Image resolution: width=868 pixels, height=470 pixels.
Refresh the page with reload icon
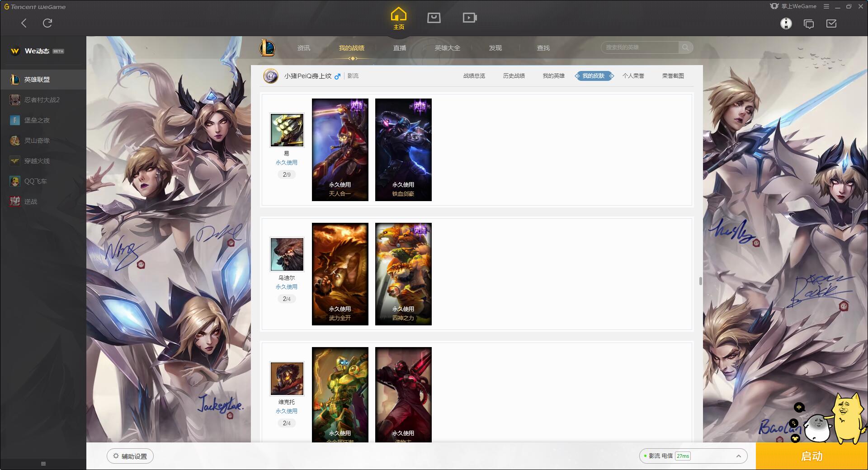point(47,23)
